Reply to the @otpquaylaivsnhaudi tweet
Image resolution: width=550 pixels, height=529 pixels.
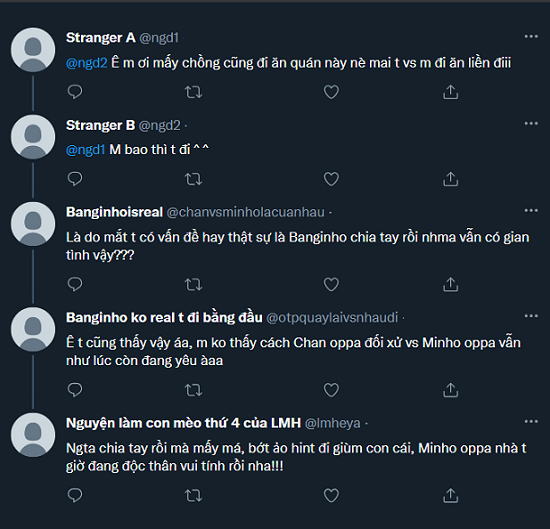[75, 390]
